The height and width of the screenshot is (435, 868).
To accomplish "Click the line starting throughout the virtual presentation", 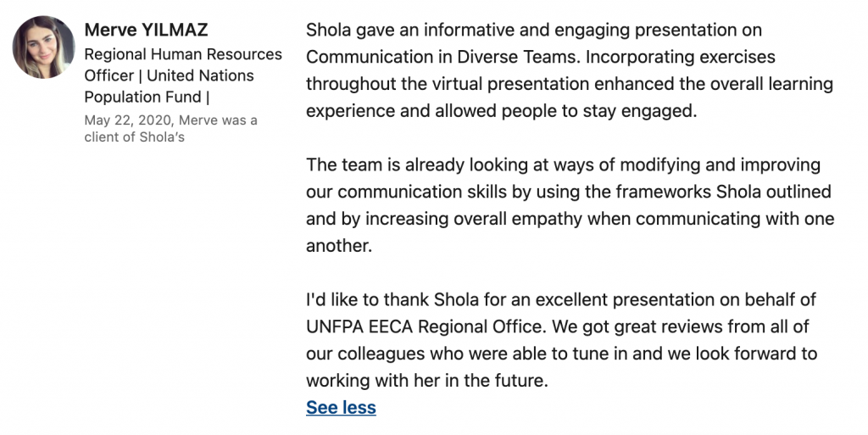I will click(570, 84).
